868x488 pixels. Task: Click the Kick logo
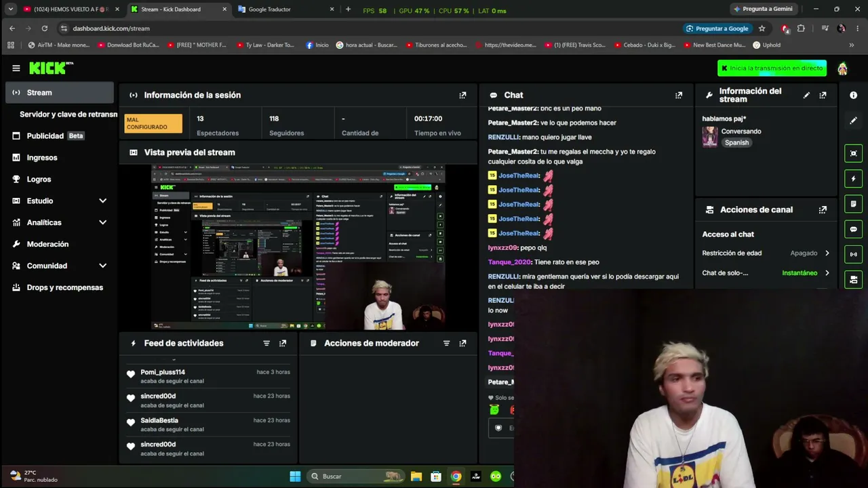[51, 68]
